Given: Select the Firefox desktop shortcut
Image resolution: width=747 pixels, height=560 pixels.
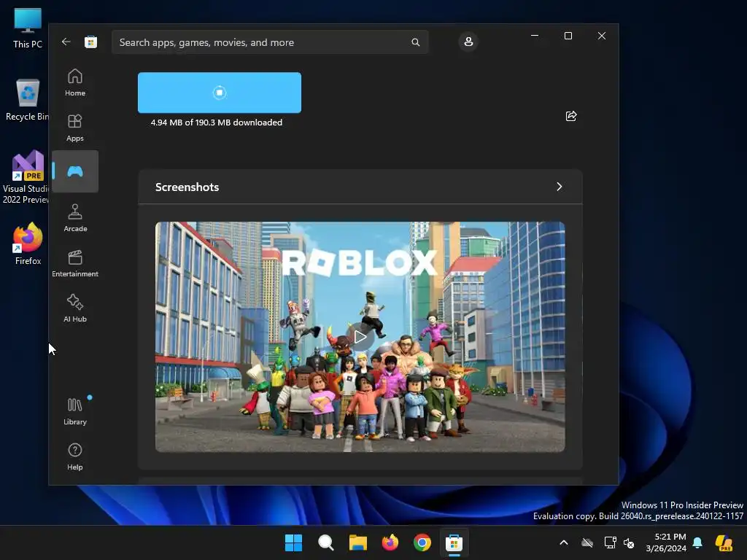Looking at the screenshot, I should (x=28, y=244).
